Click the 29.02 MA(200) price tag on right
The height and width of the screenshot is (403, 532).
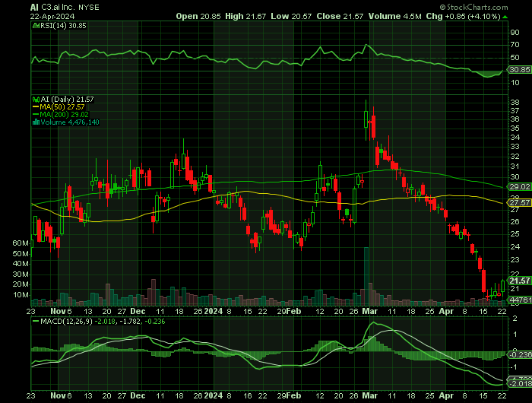pyautogui.click(x=520, y=187)
